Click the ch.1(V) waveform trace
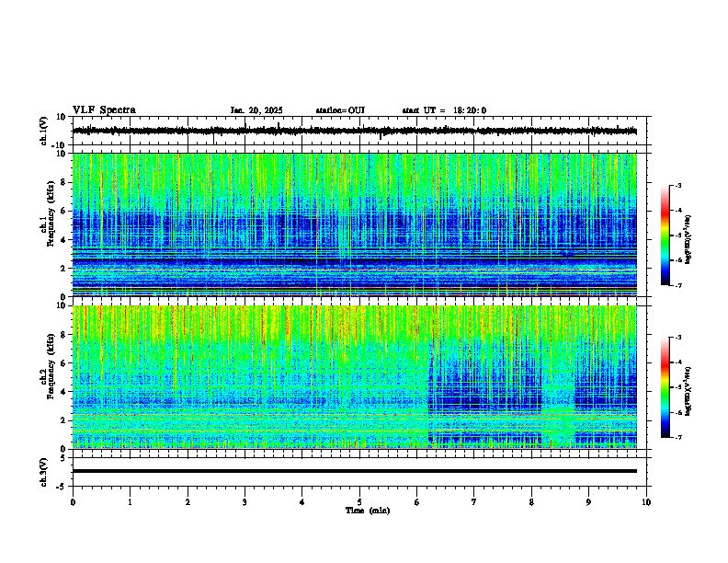Screen dimensions: 728x563 pos(355,131)
